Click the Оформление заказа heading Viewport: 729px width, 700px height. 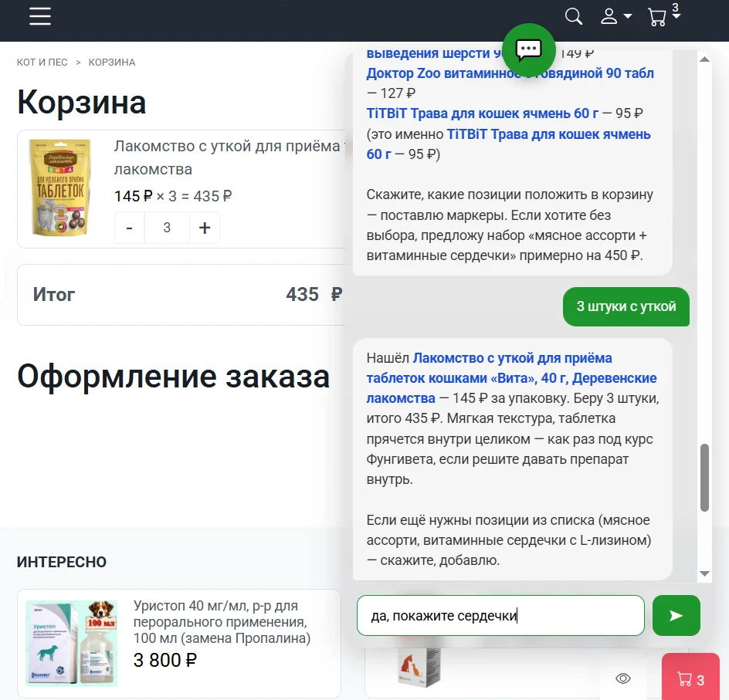pos(174,377)
